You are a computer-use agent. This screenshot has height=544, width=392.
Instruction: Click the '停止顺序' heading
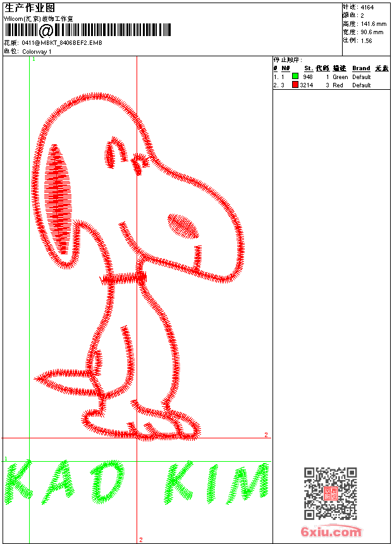[288, 60]
